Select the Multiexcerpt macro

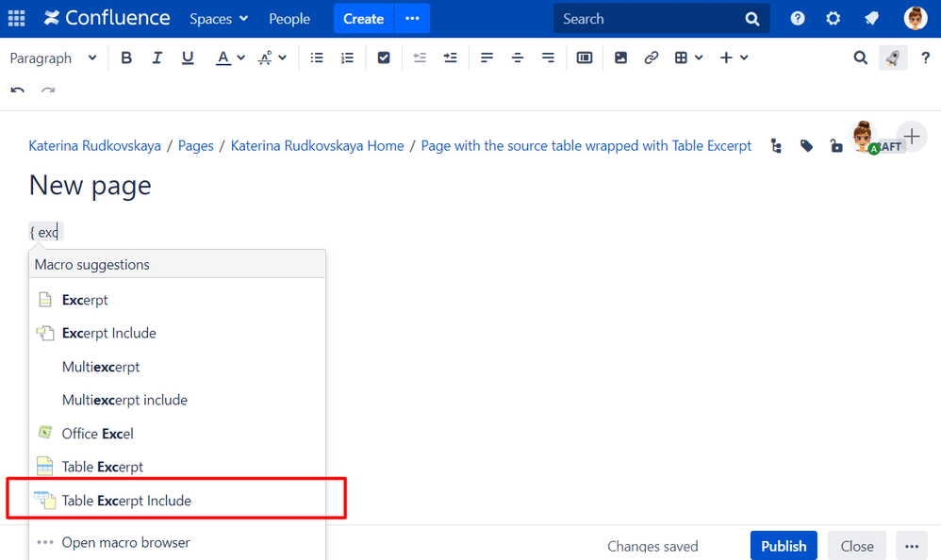[177, 367]
